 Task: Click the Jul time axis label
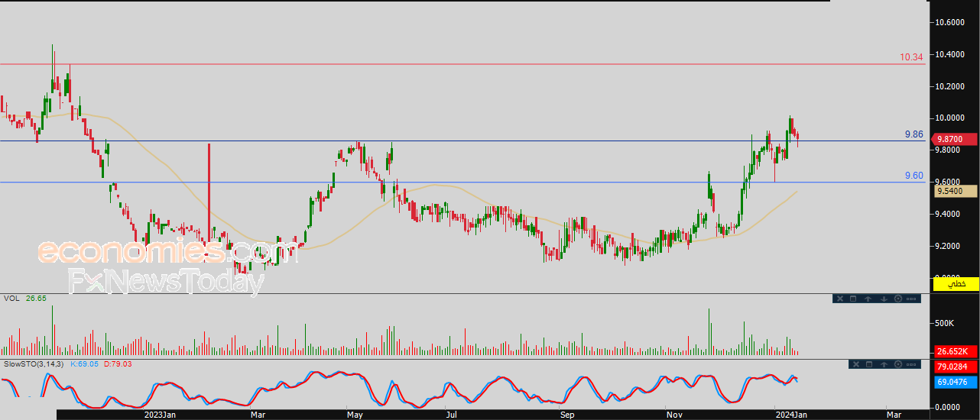point(452,415)
